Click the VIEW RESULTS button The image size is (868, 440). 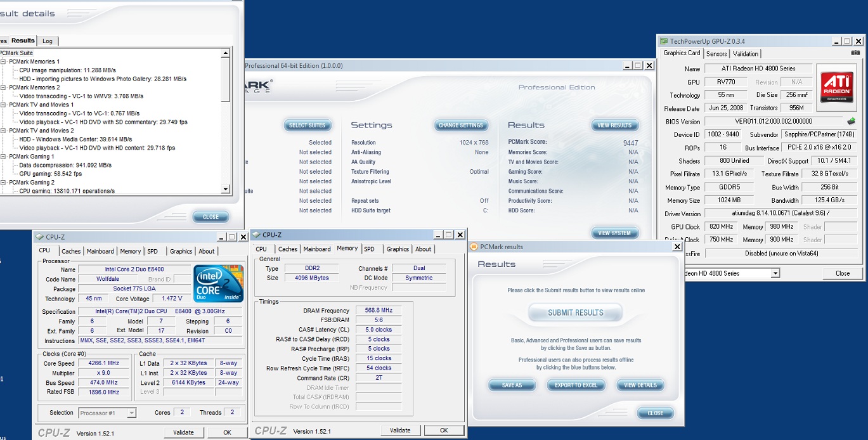(614, 126)
